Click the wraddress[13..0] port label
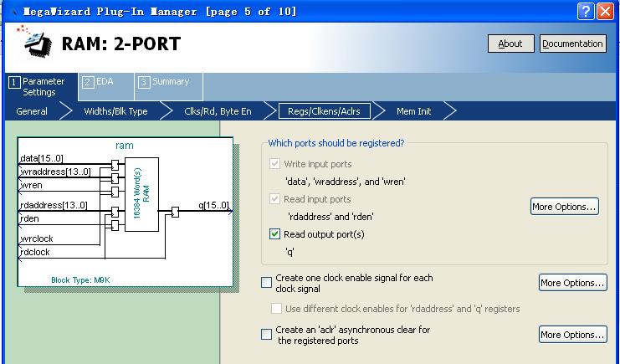Viewport: 620px width, 364px height. 55,172
